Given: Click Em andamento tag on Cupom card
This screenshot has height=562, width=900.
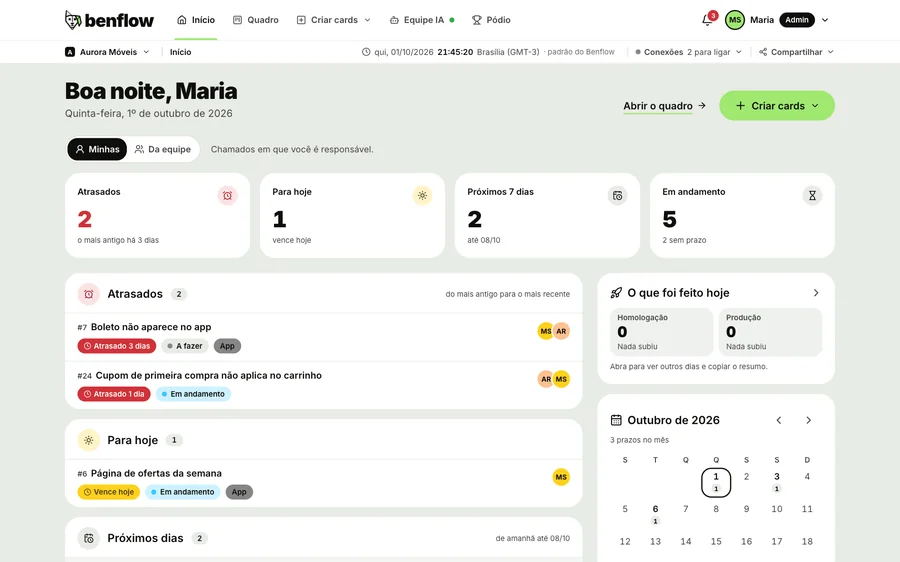Looking at the screenshot, I should click(193, 394).
